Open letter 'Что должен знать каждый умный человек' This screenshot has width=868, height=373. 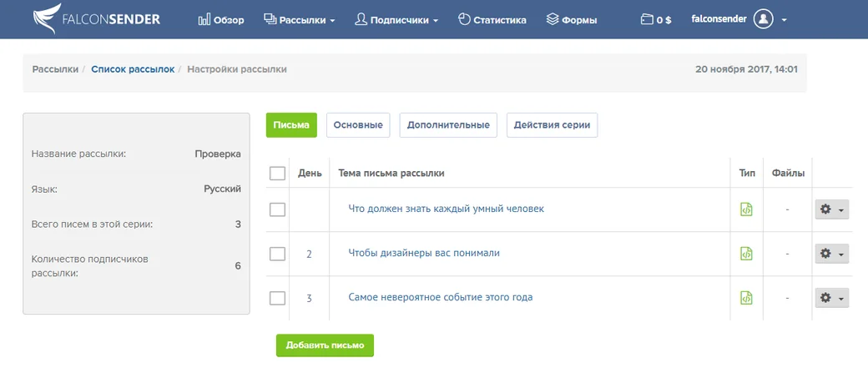[x=447, y=209]
